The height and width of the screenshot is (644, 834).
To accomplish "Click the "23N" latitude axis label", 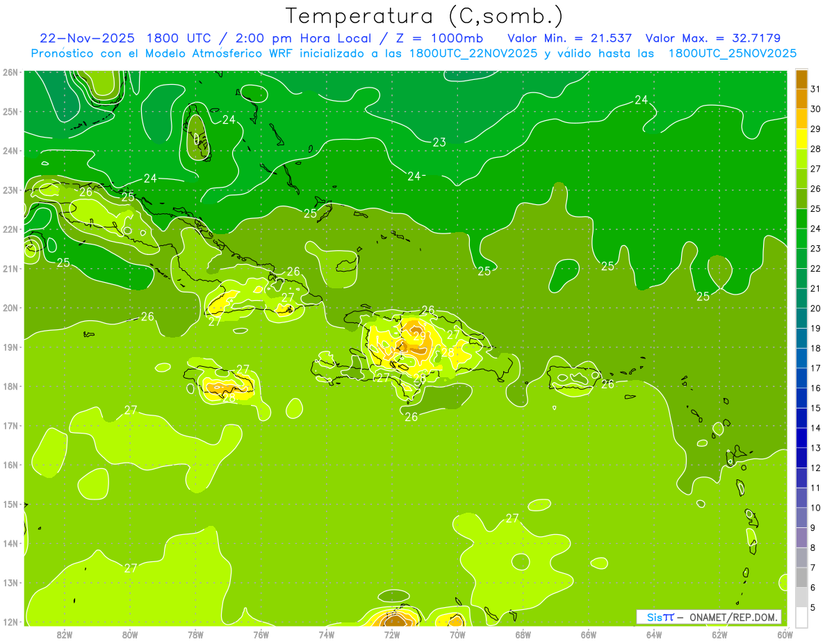I will click(10, 190).
